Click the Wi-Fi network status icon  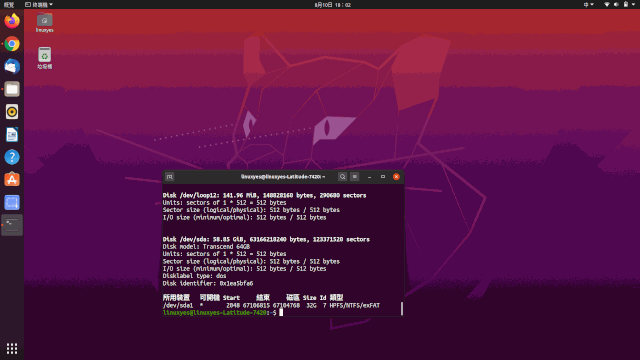[607, 4]
